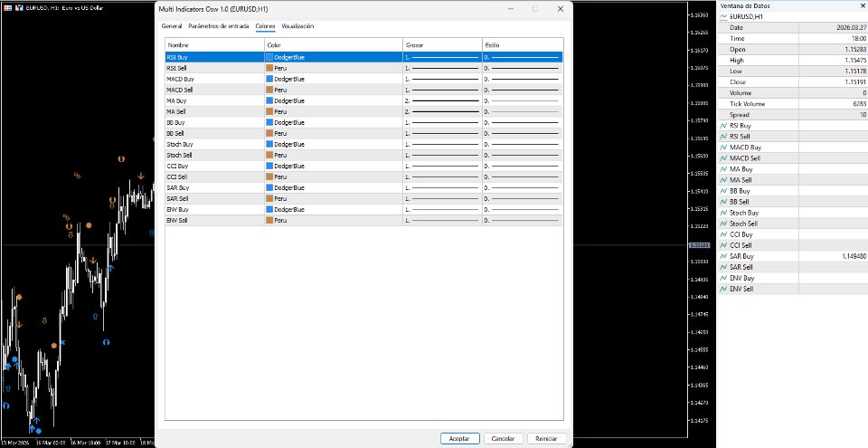Click the SAR Buy value 1.149480
Viewport: 868px width, 448px height.
click(x=853, y=256)
